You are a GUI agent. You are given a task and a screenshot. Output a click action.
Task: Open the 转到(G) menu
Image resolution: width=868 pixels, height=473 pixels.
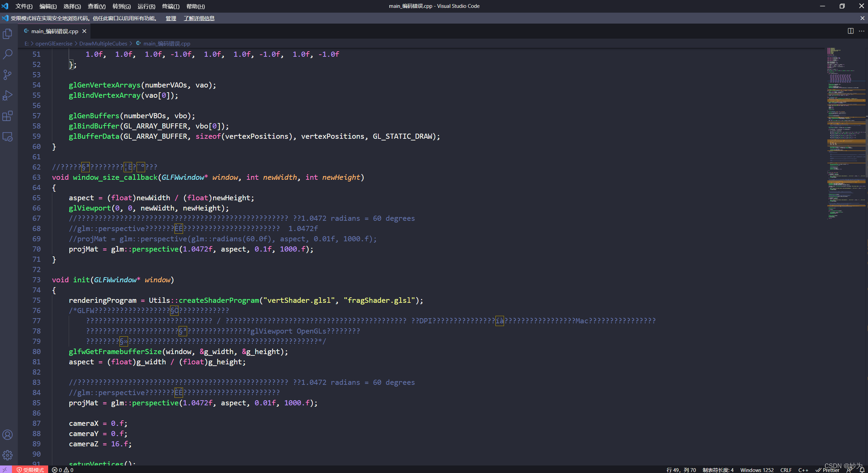click(x=122, y=6)
